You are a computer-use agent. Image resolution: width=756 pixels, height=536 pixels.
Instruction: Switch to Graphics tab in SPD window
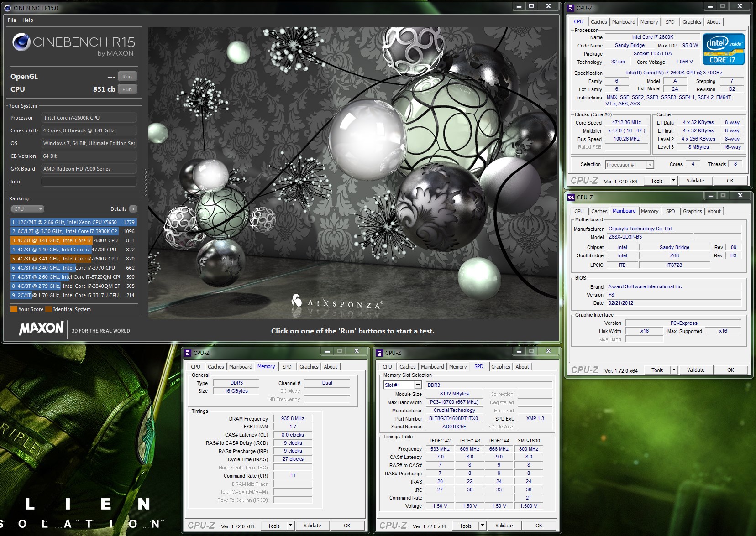(500, 367)
